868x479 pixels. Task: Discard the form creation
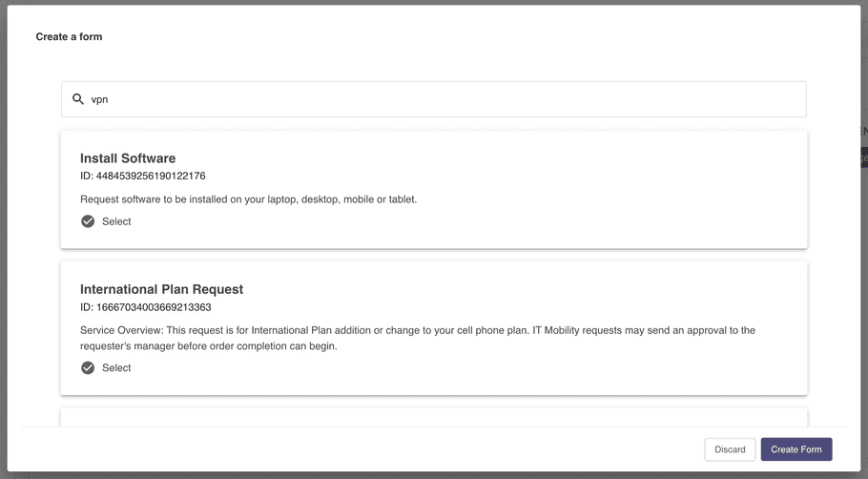tap(730, 449)
